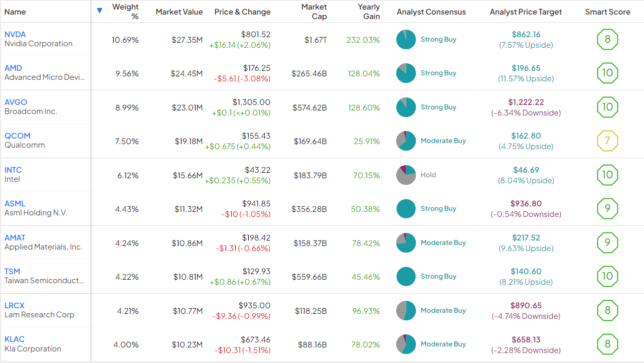Click Qualcomm's yellow Smart Score 7 badge
This screenshot has height=363, width=644.
click(x=607, y=141)
